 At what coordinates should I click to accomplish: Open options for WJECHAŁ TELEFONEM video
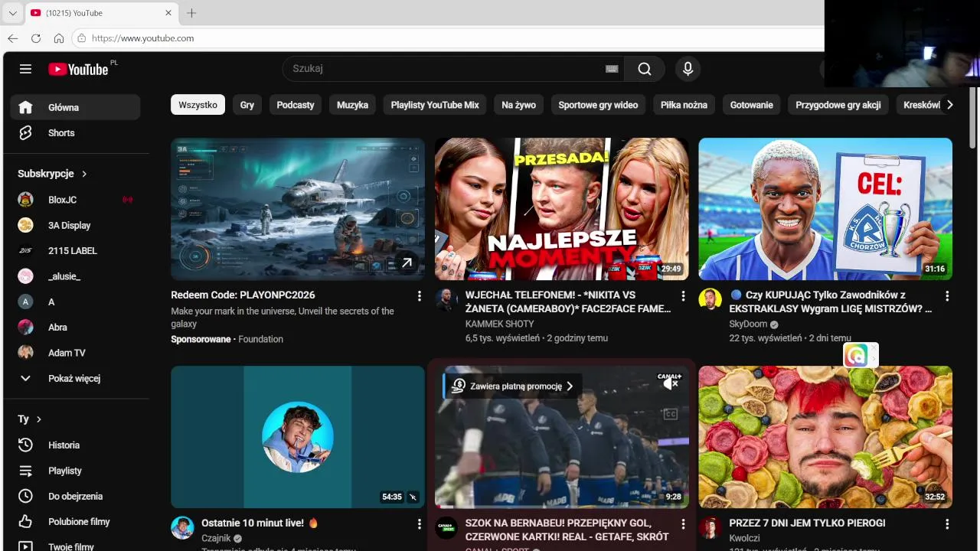pyautogui.click(x=683, y=296)
